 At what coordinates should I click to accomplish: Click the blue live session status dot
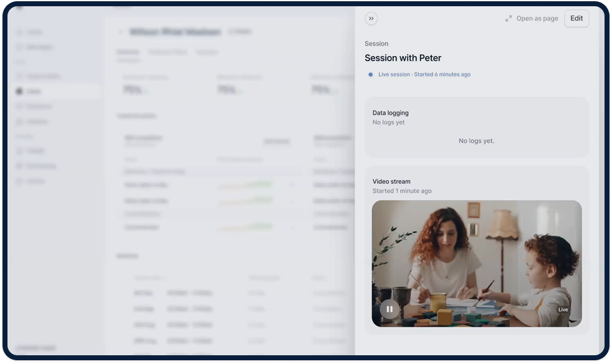[371, 74]
